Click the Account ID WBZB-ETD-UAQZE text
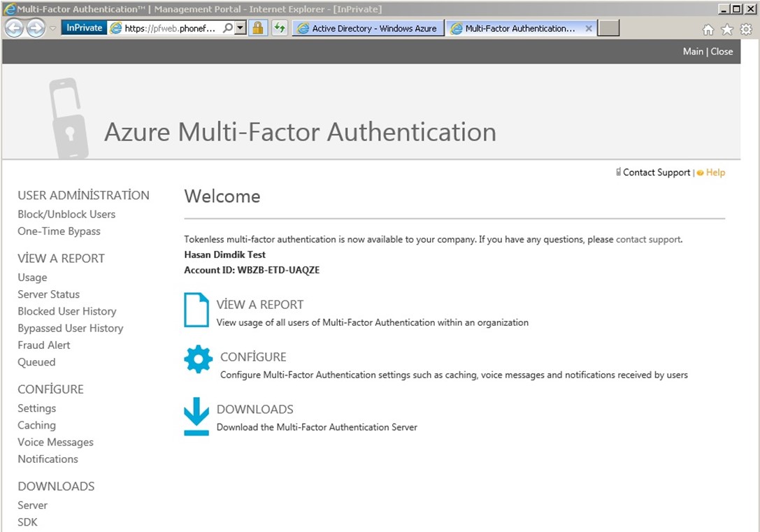Viewport: 760px width, 532px height. 252,270
